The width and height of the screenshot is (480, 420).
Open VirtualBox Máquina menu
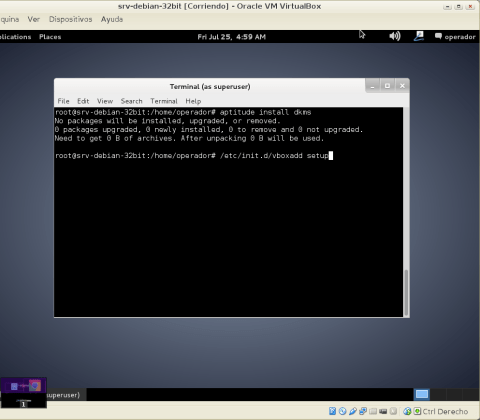point(9,19)
